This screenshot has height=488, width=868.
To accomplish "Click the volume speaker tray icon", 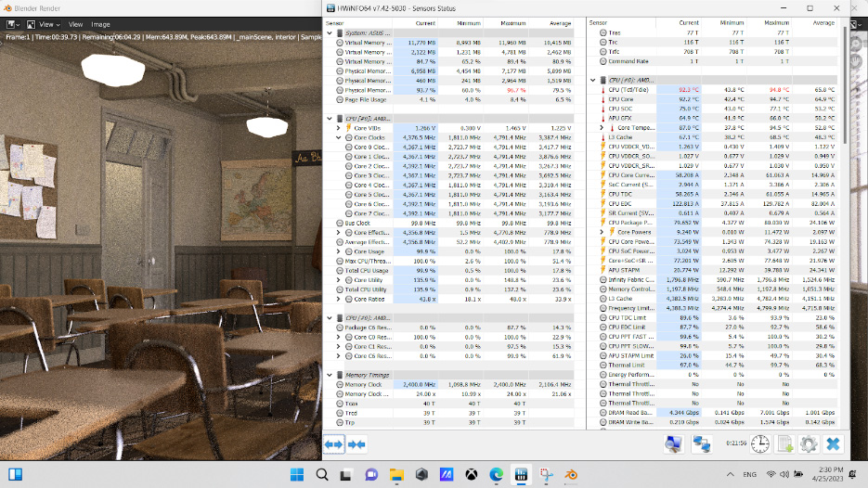I will 784,474.
